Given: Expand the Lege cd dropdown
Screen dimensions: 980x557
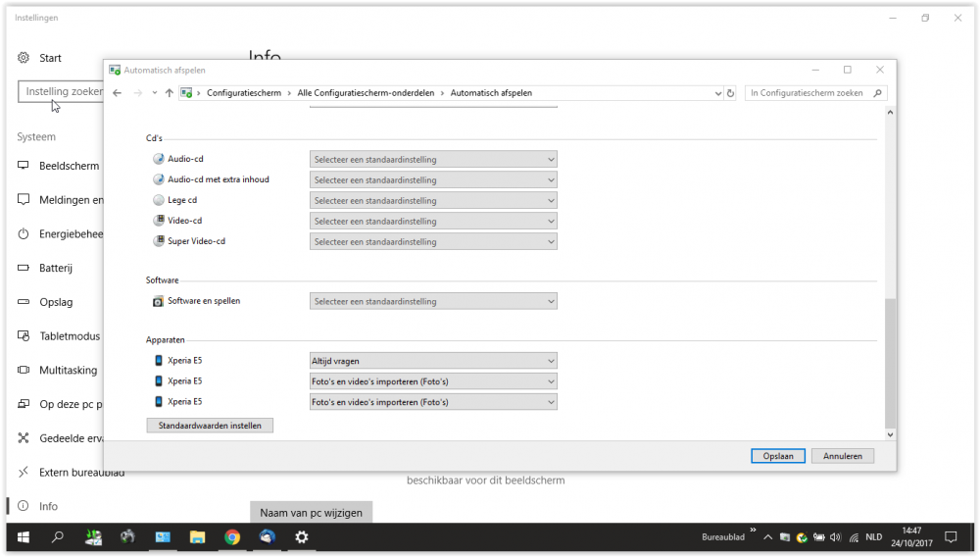Looking at the screenshot, I should 433,200.
